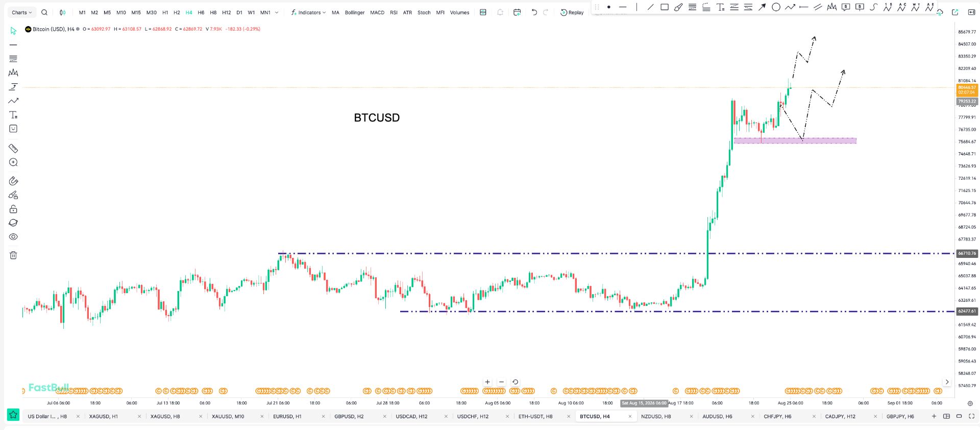Select the BTCUSD text label on chart
The width and height of the screenshot is (980, 430).
point(377,117)
